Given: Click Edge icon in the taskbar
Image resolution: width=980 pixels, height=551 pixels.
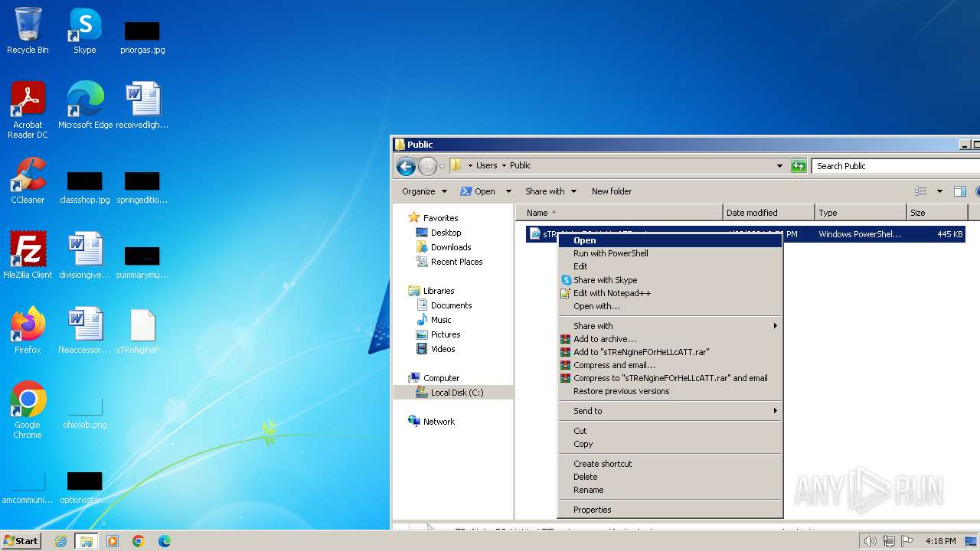Looking at the screenshot, I should pos(165,541).
